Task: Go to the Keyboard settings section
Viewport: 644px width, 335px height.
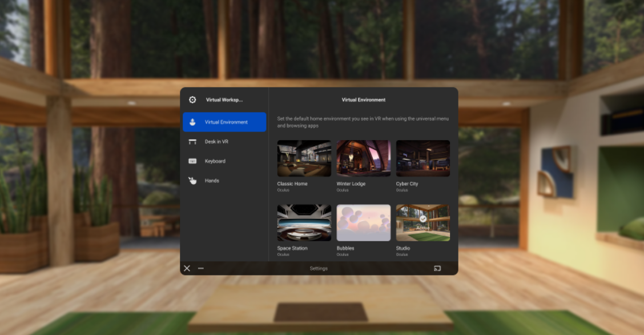Action: 215,161
